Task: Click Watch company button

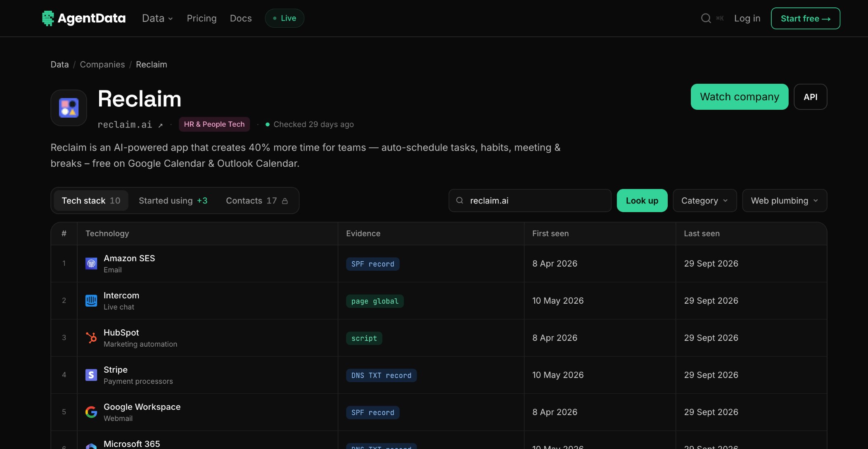Action: click(739, 97)
